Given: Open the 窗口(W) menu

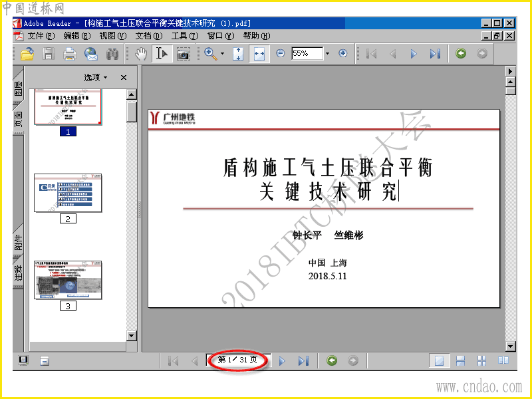Looking at the screenshot, I should click(221, 36).
